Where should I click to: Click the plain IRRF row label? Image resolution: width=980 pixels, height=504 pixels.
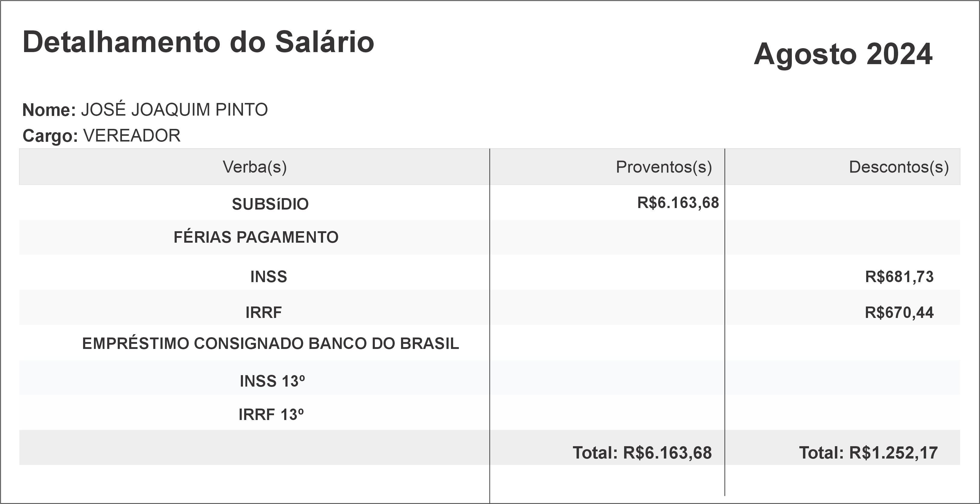pos(264,312)
